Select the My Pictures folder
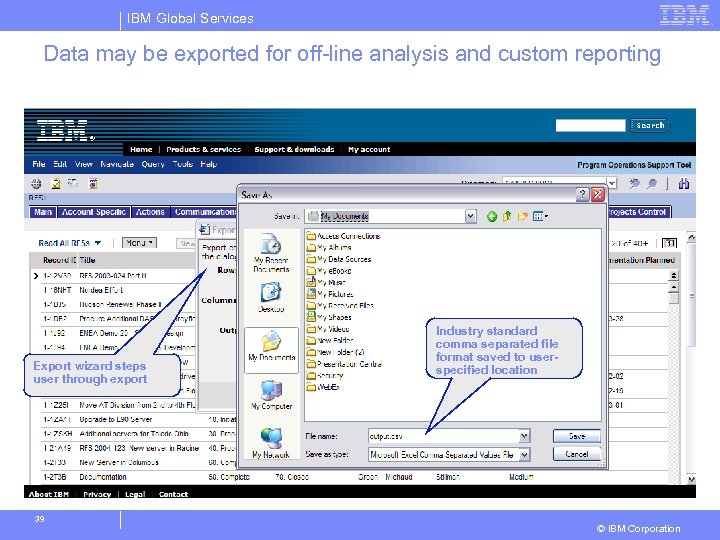 click(x=330, y=294)
